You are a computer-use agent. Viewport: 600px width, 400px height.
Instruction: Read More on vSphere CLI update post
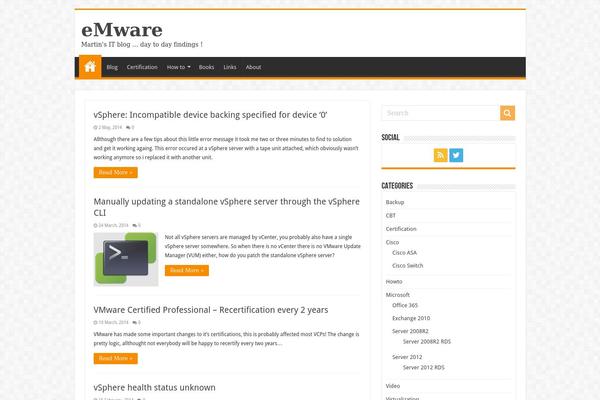187,270
